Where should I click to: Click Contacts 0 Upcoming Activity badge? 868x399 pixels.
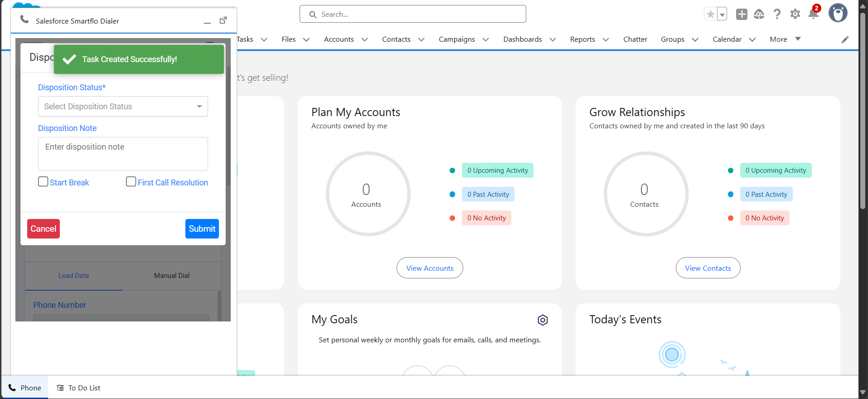[x=776, y=170]
